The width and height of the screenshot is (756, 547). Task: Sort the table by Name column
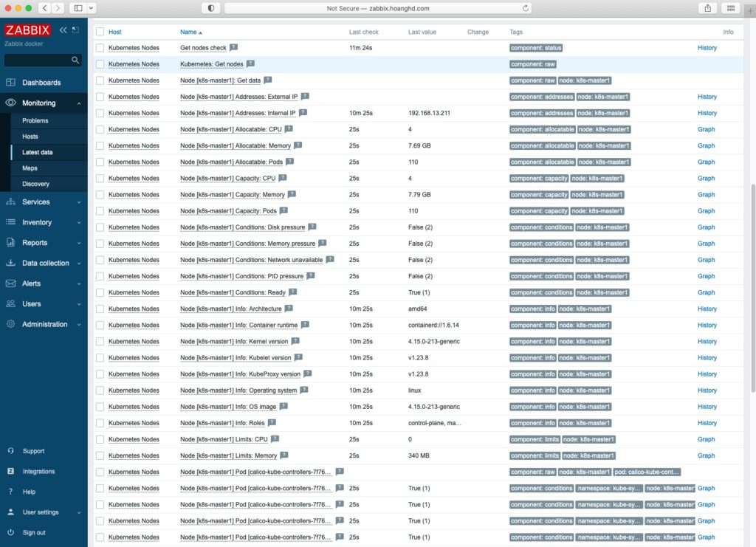[x=191, y=32]
